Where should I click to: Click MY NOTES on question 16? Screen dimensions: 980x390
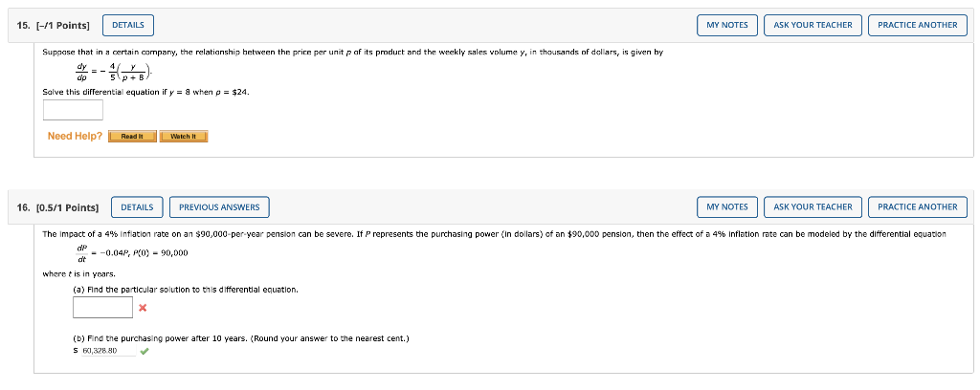pos(727,207)
